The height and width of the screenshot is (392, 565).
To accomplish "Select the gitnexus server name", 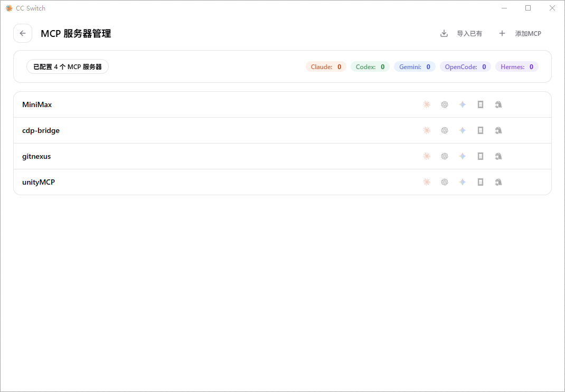I will (36, 156).
